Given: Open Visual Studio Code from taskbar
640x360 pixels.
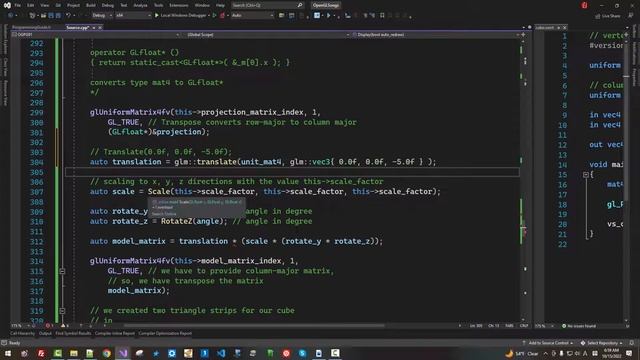Looking at the screenshot, I should (221, 353).
